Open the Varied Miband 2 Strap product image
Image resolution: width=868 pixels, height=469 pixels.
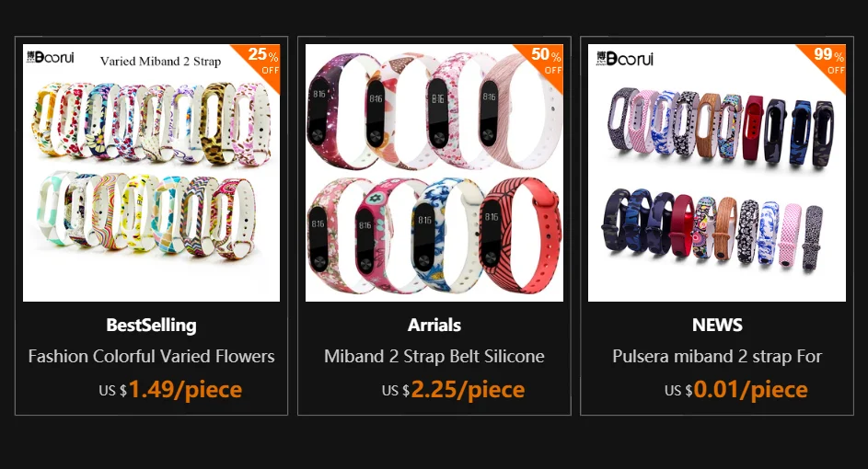click(151, 173)
